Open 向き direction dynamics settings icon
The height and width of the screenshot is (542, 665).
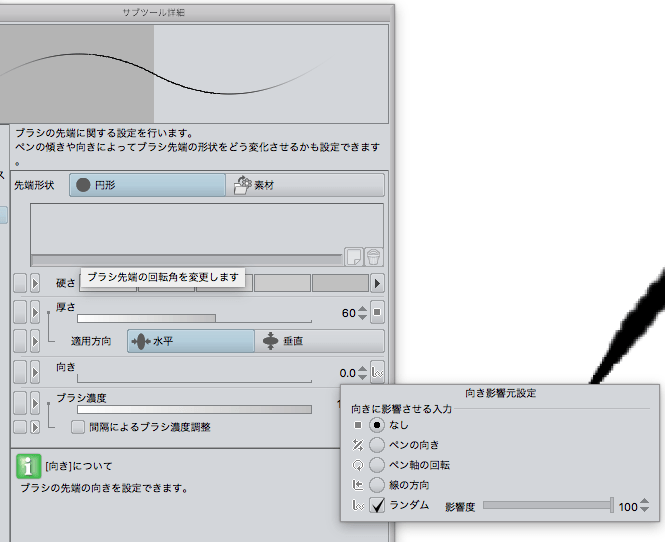377,372
